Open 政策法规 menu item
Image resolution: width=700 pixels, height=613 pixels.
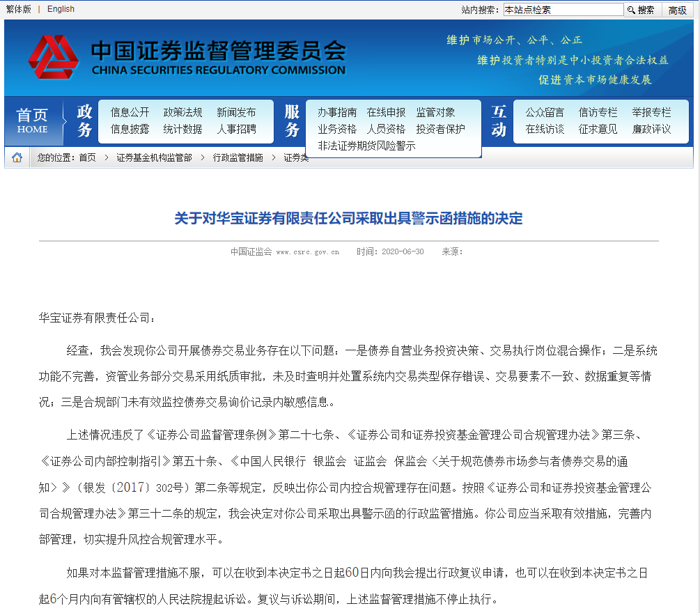tap(182, 112)
